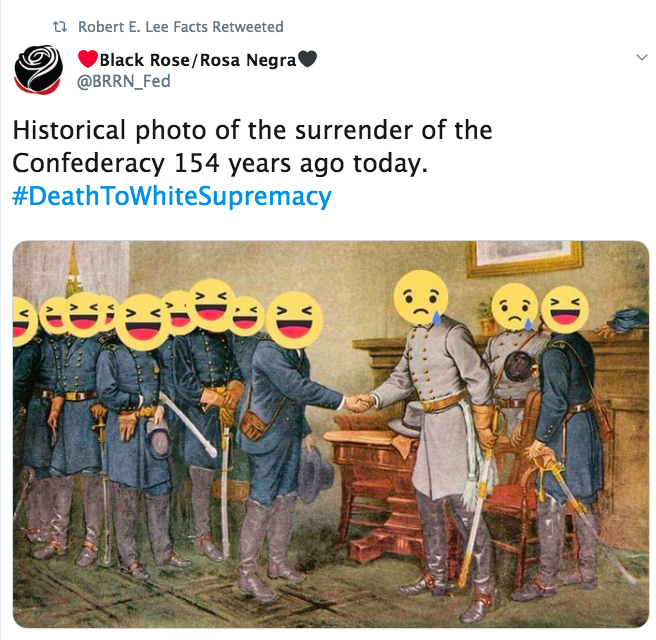The image size is (656, 640).
Task: Visit the @BRRN_Fed handle
Action: [123, 81]
